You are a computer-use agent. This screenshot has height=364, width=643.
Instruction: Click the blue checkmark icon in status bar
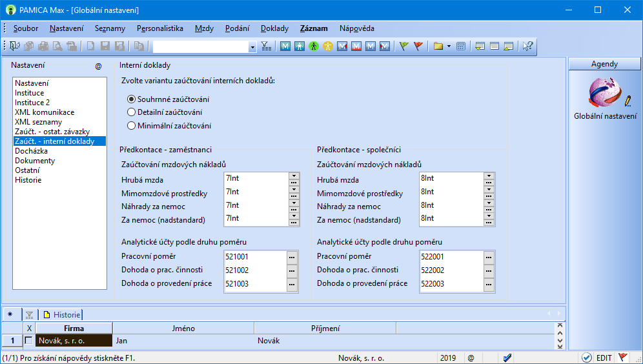coord(507,358)
